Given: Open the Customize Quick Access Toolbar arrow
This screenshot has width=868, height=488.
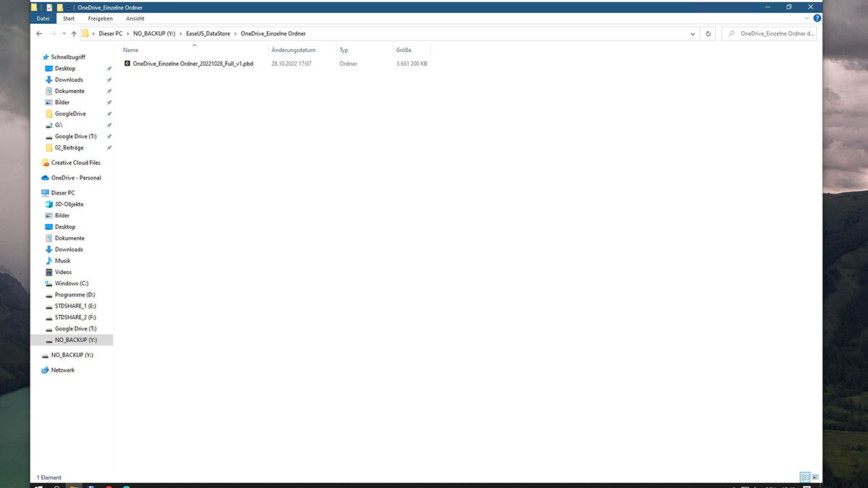Looking at the screenshot, I should [70, 7].
